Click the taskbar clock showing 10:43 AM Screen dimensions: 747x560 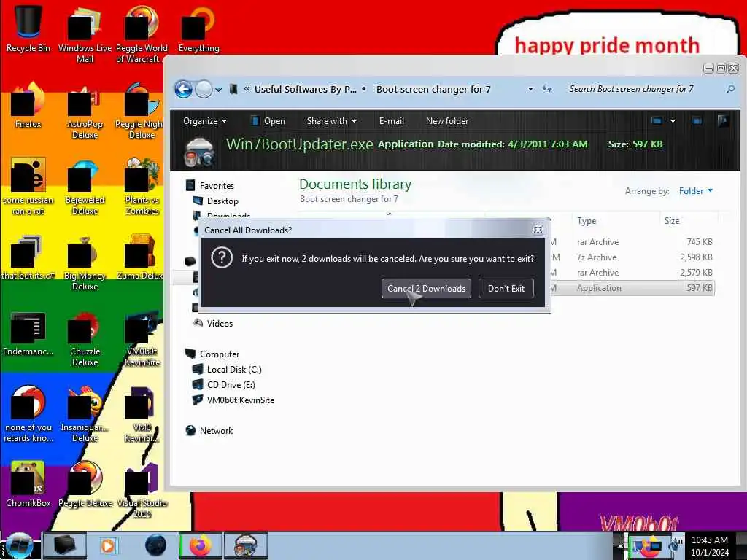pos(709,545)
